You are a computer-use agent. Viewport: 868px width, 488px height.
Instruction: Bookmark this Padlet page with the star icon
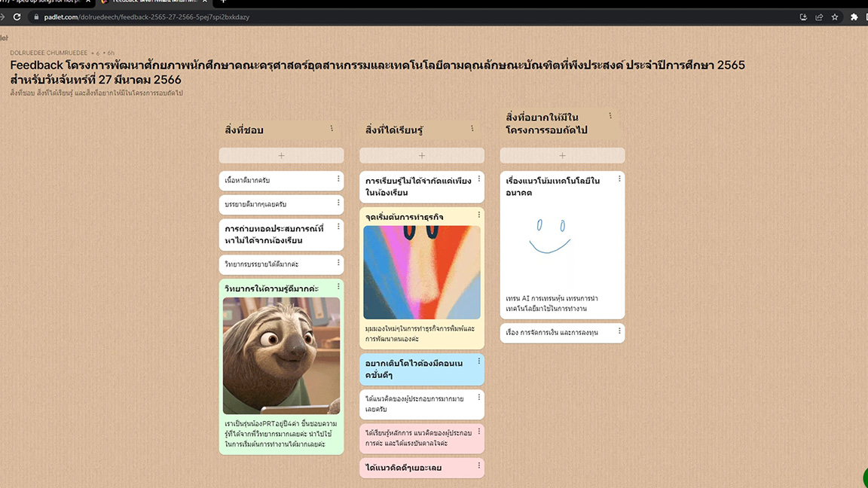[x=835, y=17]
